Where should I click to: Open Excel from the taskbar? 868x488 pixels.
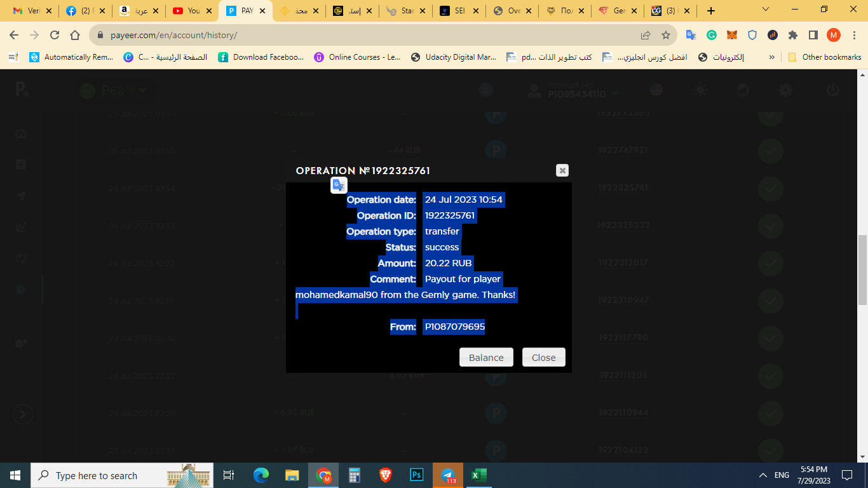point(478,475)
